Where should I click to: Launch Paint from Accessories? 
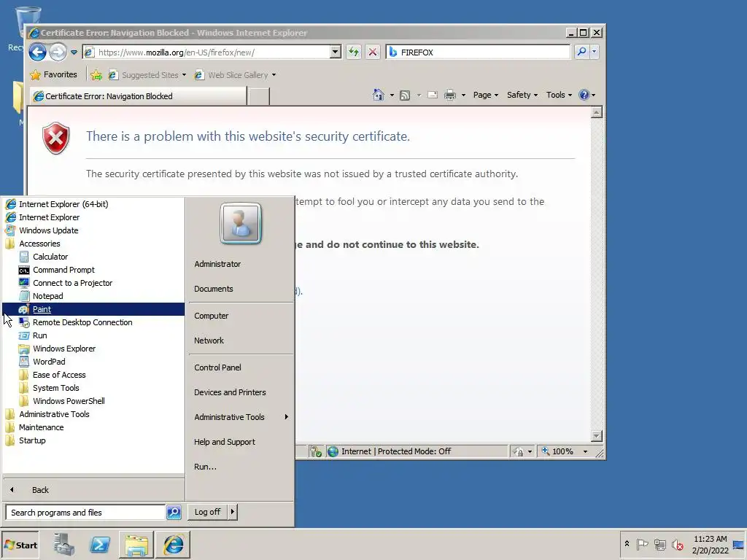click(x=93, y=309)
